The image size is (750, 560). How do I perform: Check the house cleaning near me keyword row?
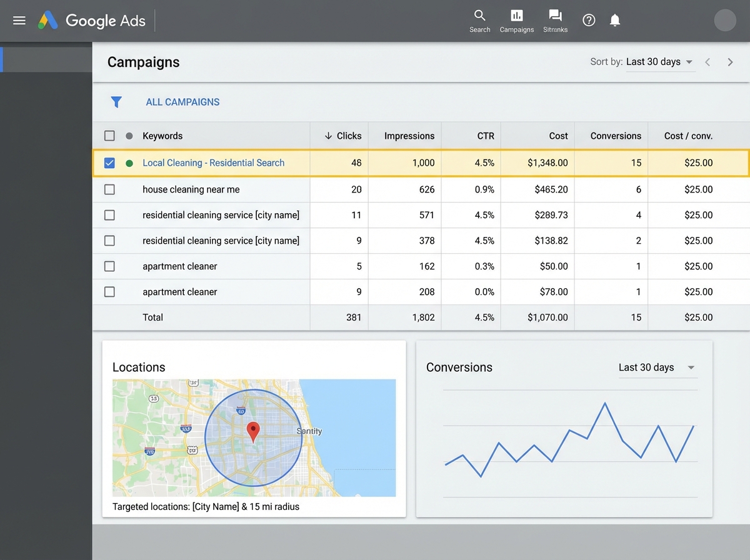pos(109,189)
